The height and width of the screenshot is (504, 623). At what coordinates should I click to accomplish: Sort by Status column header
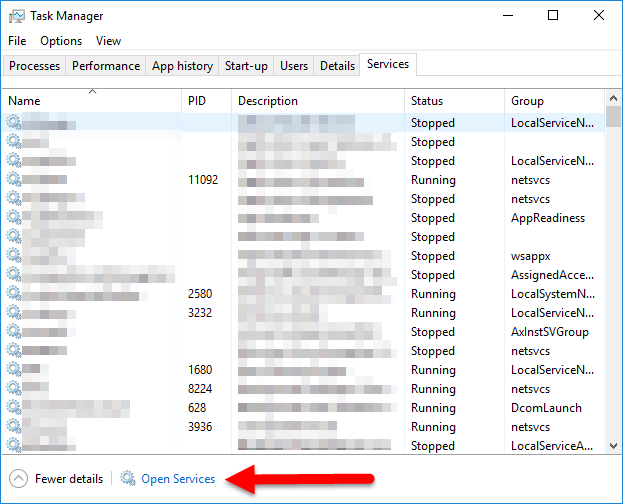(455, 101)
